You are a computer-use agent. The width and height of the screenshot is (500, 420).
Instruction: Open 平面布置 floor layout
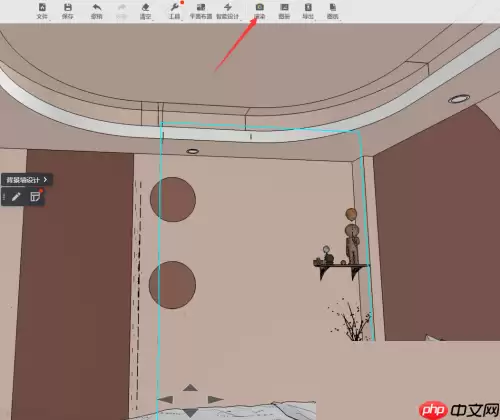pyautogui.click(x=201, y=7)
